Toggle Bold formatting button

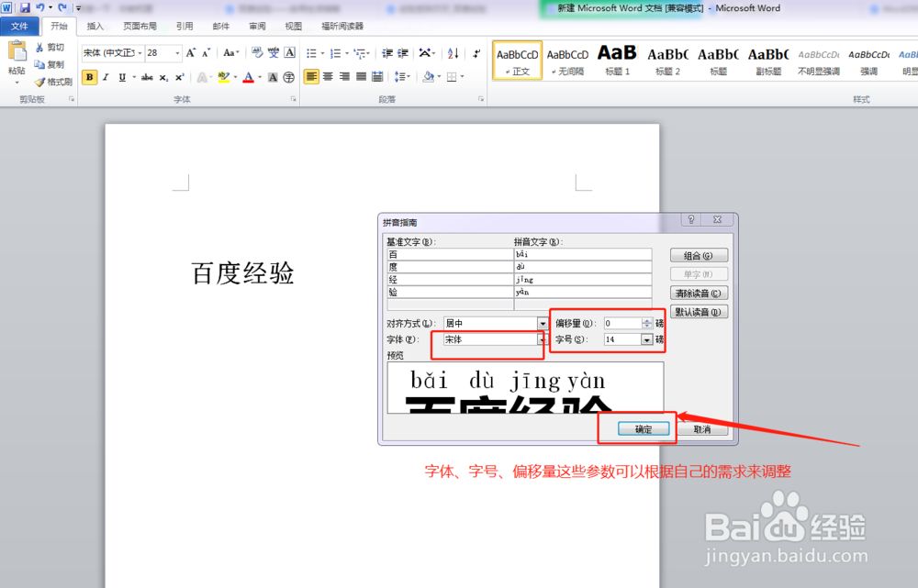[90, 77]
